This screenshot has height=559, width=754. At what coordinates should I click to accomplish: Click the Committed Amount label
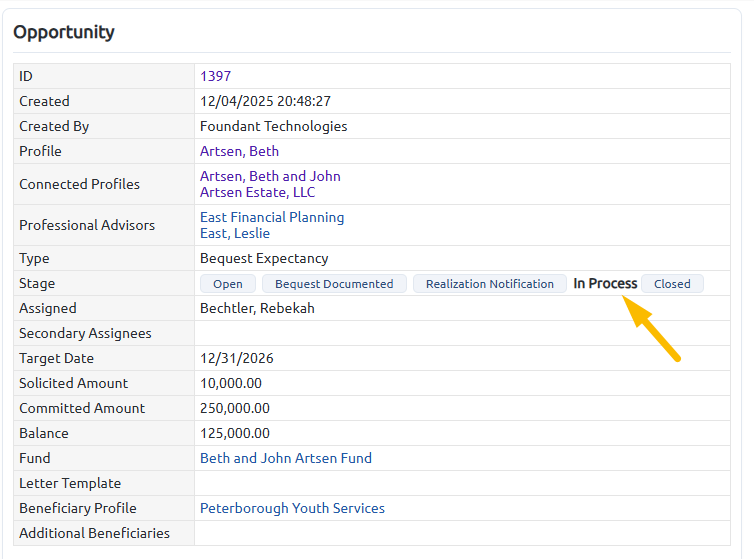point(82,408)
